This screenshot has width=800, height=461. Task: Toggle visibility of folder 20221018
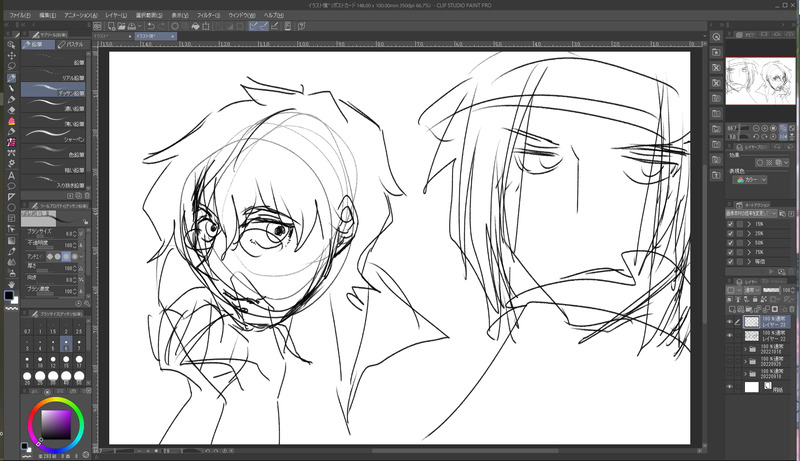[730, 349]
